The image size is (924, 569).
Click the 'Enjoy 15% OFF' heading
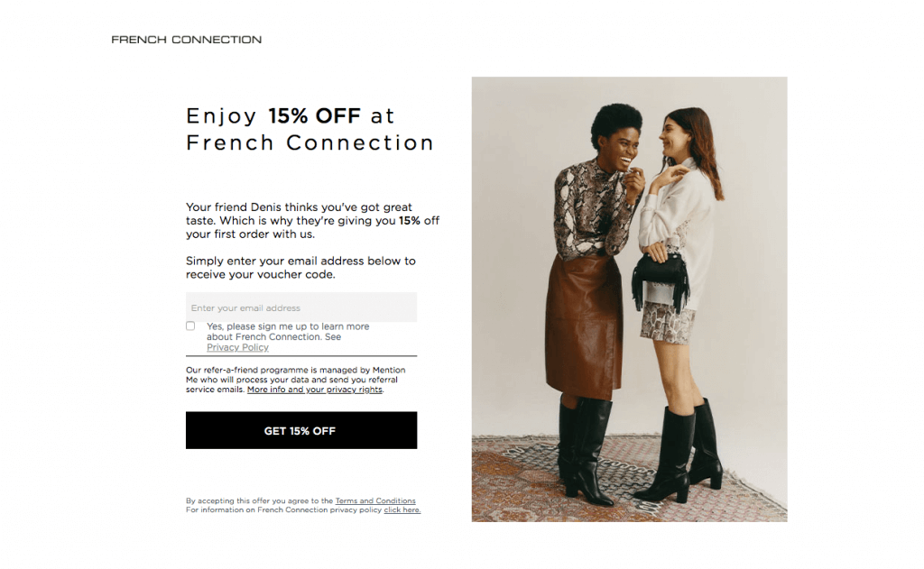click(310, 129)
